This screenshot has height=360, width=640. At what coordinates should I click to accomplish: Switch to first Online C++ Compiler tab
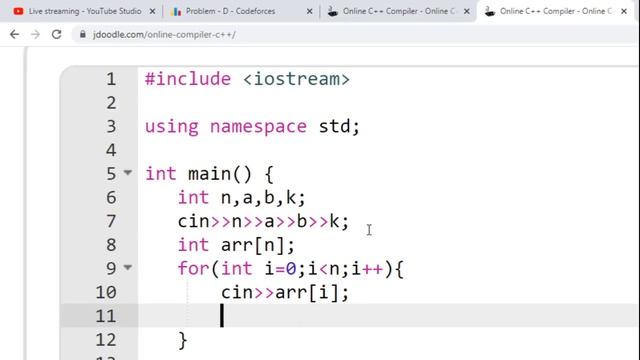[x=398, y=11]
